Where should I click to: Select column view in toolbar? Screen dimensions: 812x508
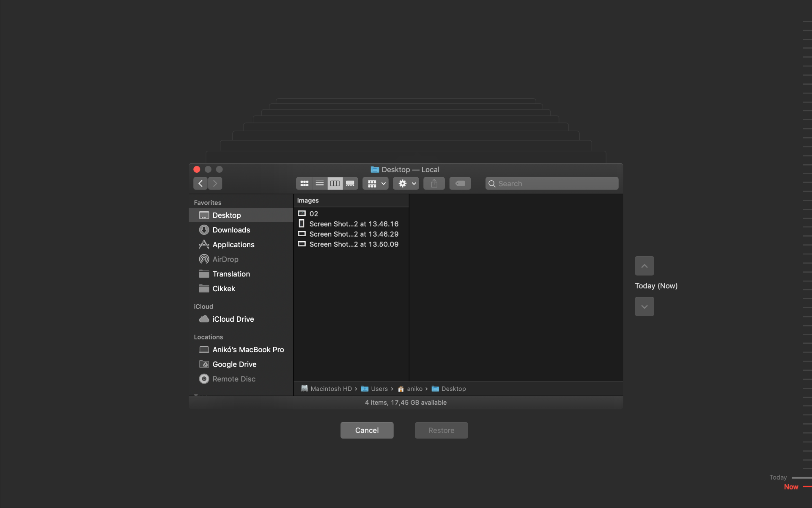point(335,183)
